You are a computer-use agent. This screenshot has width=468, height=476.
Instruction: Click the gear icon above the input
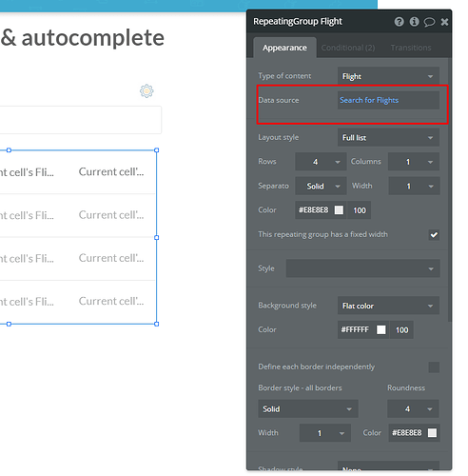pyautogui.click(x=146, y=91)
